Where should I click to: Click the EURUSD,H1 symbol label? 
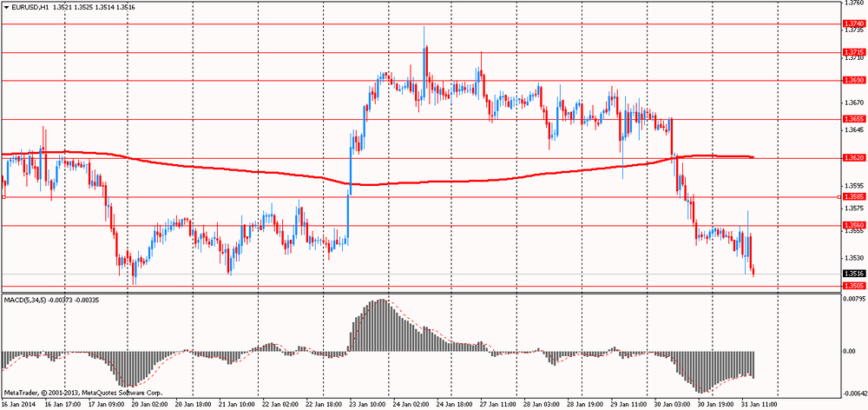(30, 7)
